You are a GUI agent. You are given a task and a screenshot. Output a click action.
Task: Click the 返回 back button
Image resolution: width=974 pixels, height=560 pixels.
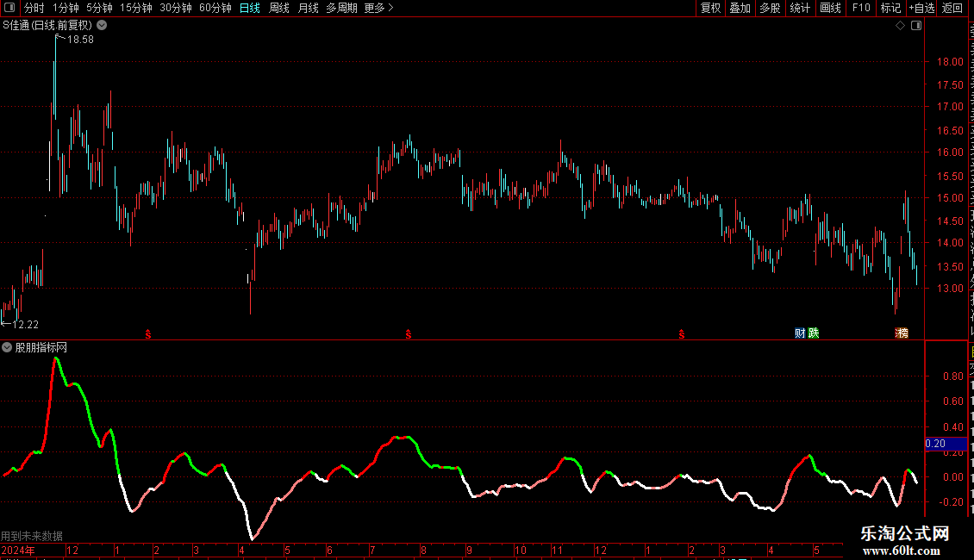pos(952,8)
